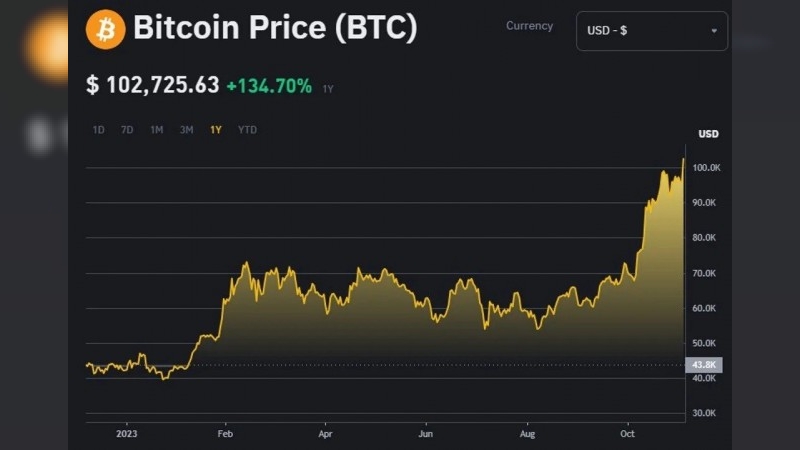This screenshot has height=450, width=800.
Task: Show the 1M price history
Action: click(157, 130)
